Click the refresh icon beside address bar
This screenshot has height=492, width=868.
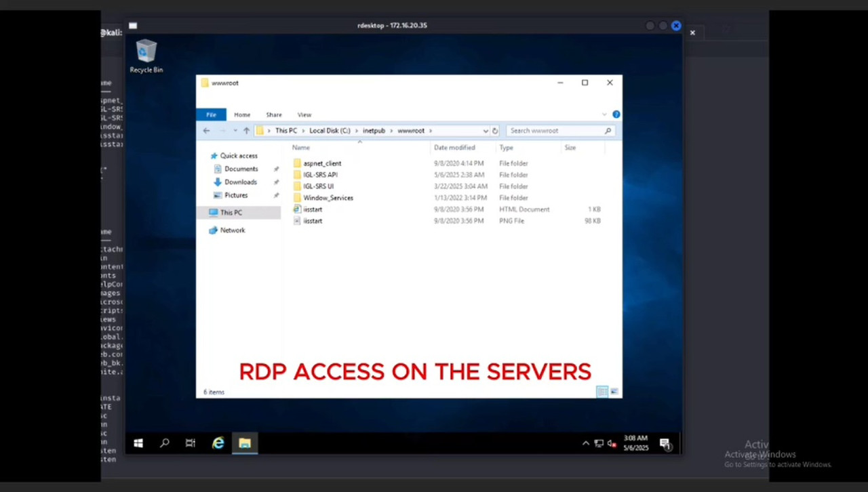pyautogui.click(x=495, y=131)
